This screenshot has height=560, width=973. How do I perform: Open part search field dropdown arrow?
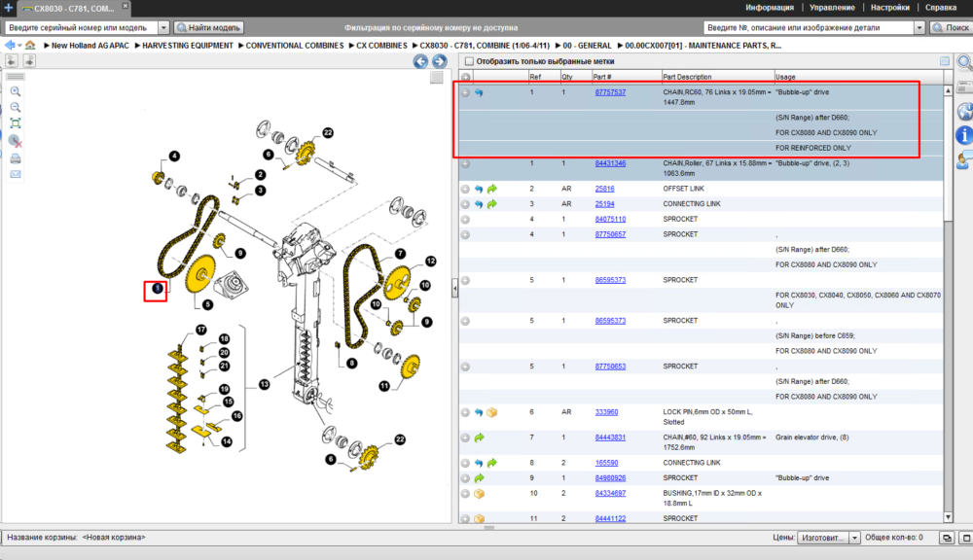pyautogui.click(x=919, y=28)
